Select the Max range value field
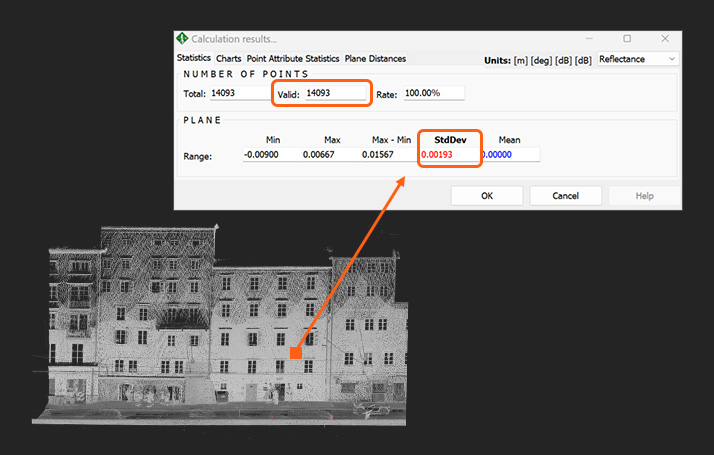This screenshot has width=714, height=455. click(x=331, y=154)
